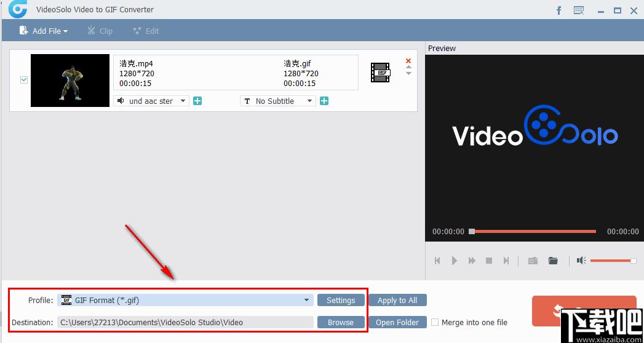Image resolution: width=644 pixels, height=343 pixels.
Task: Click the preview seek bar
Action: (x=533, y=231)
